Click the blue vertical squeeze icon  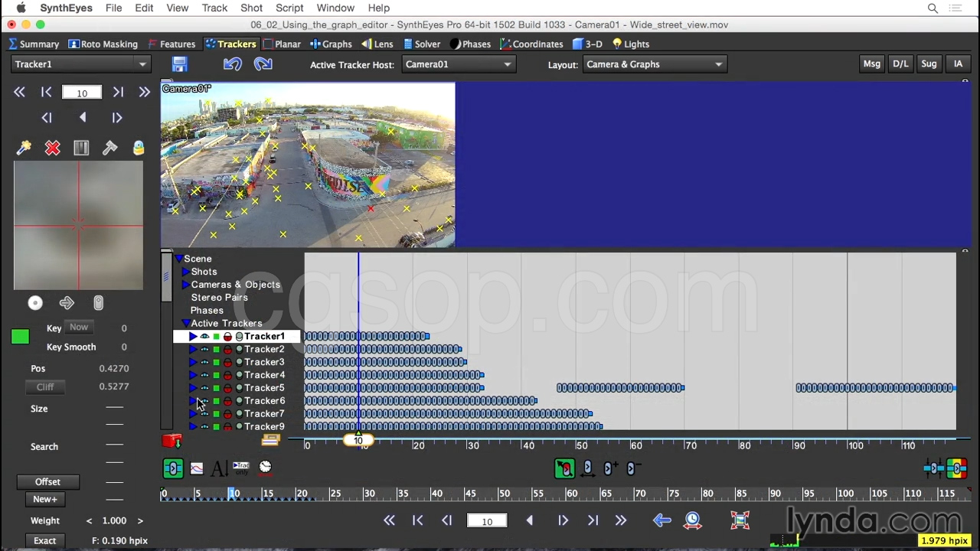click(934, 468)
